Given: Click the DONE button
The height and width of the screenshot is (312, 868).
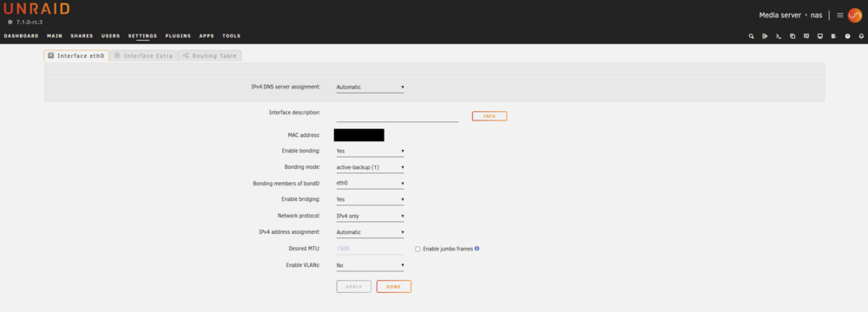Looking at the screenshot, I should click(393, 287).
